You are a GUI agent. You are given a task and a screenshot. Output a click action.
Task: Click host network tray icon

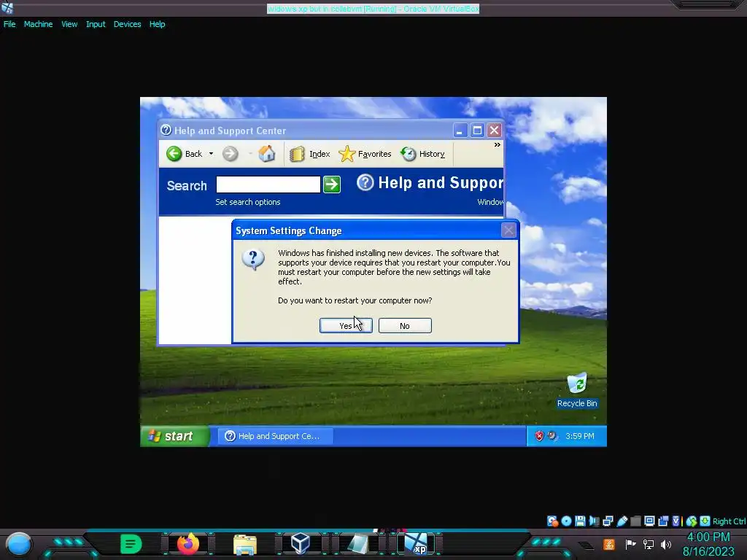(649, 544)
